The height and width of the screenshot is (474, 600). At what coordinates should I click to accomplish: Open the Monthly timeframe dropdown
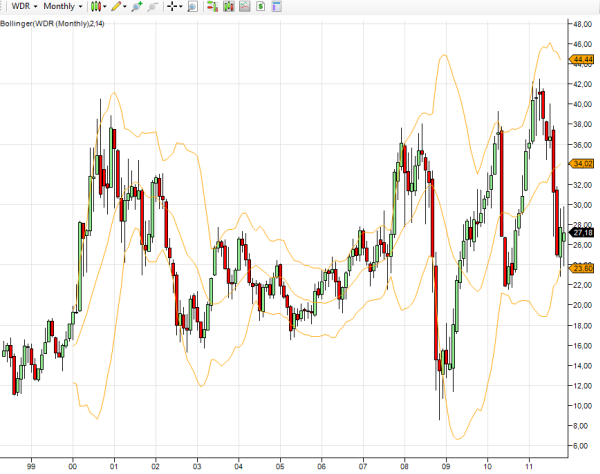point(63,6)
